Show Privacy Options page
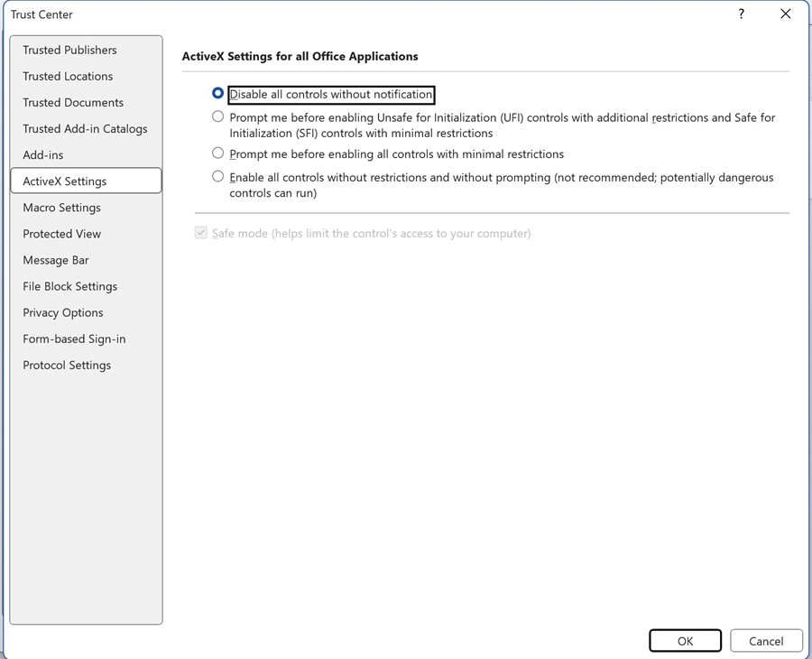This screenshot has width=812, height=659. [62, 311]
